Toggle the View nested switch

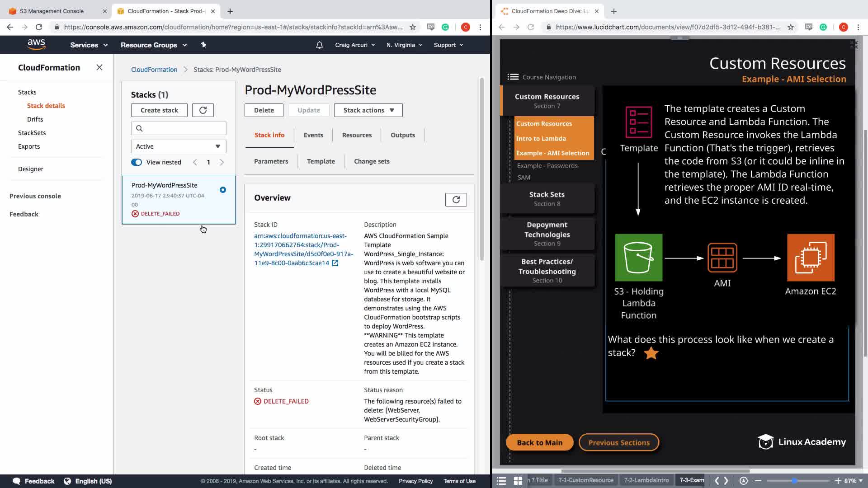[137, 162]
